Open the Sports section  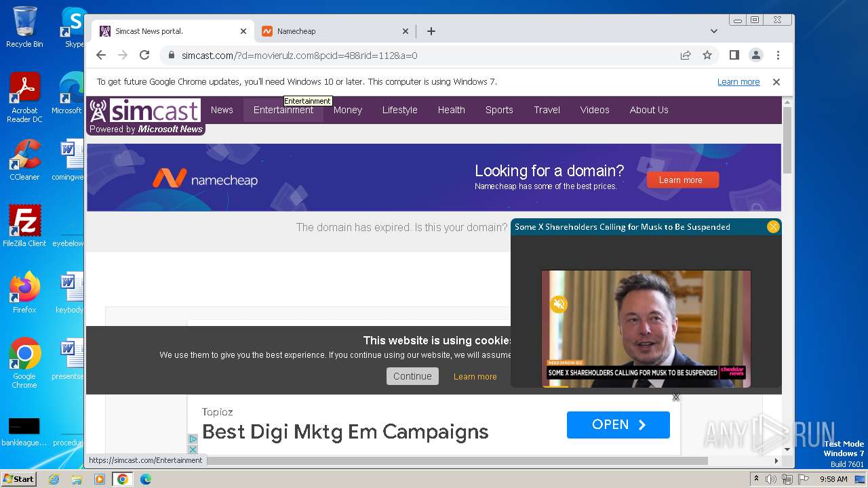point(499,110)
